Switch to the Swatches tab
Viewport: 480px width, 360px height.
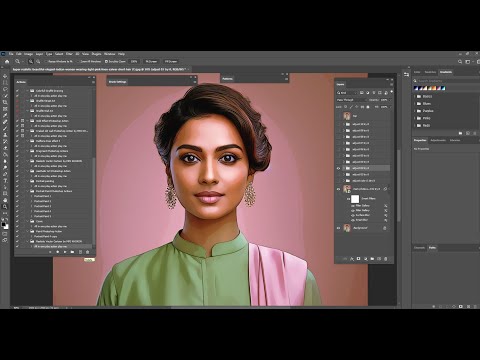[430, 72]
